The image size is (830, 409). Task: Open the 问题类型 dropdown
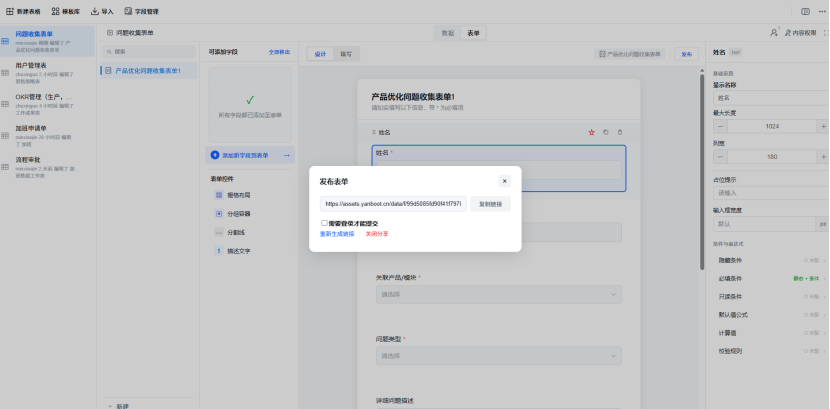point(499,356)
